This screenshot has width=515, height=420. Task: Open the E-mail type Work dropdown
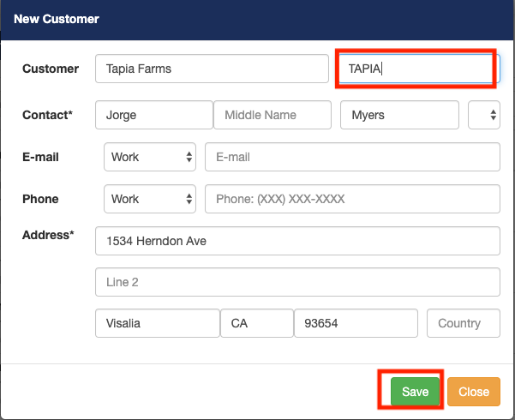[x=150, y=158]
